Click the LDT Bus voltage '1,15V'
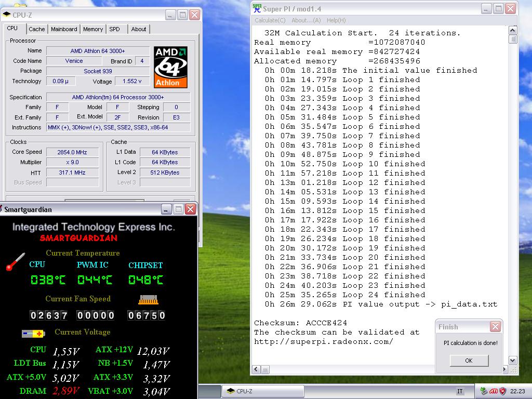 (66, 365)
